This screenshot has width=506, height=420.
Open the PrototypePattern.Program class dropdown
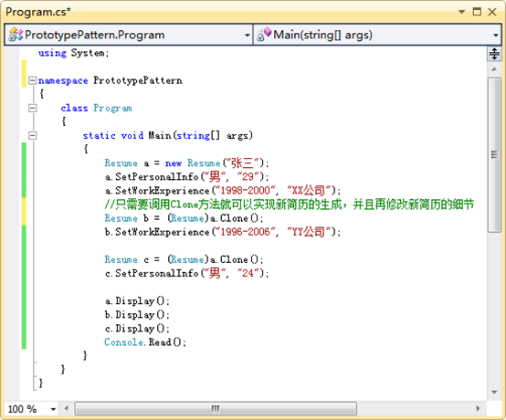point(248,36)
